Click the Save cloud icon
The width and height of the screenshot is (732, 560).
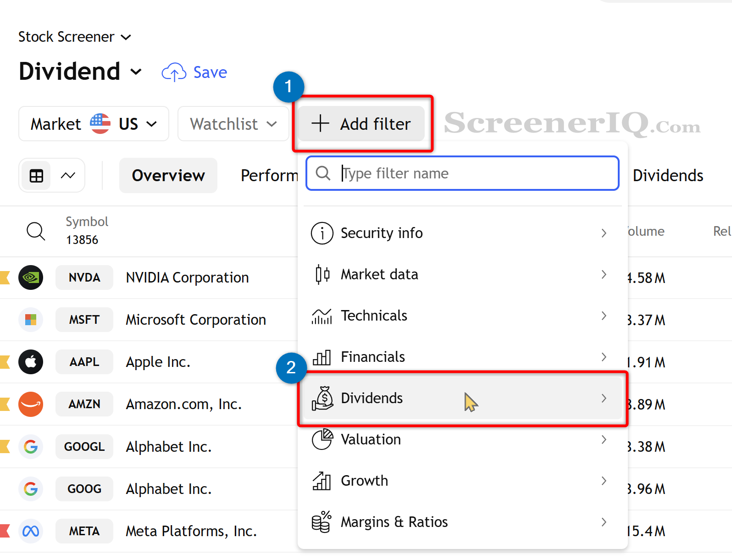tap(174, 72)
